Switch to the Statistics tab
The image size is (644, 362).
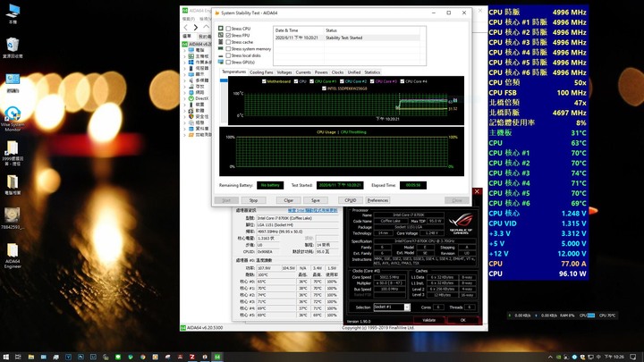[372, 72]
